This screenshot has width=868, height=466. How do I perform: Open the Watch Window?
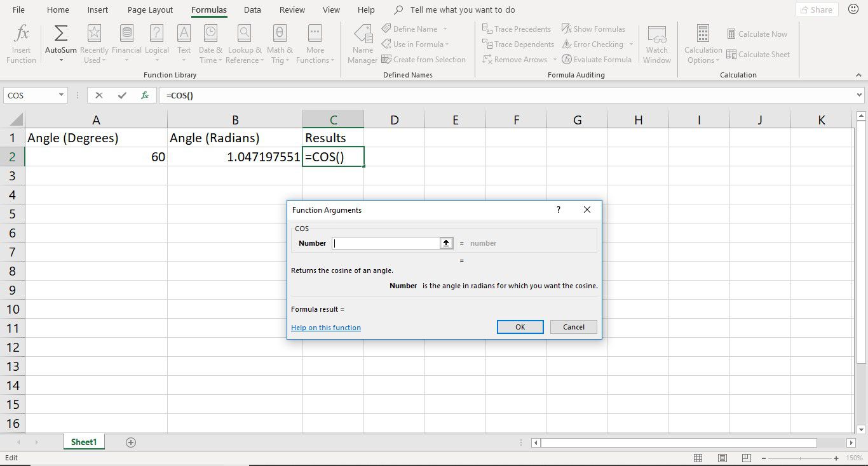pyautogui.click(x=656, y=44)
